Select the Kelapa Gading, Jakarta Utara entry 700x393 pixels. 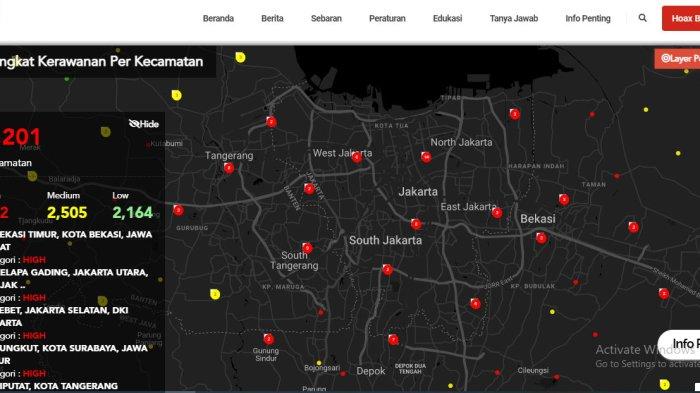pyautogui.click(x=74, y=278)
